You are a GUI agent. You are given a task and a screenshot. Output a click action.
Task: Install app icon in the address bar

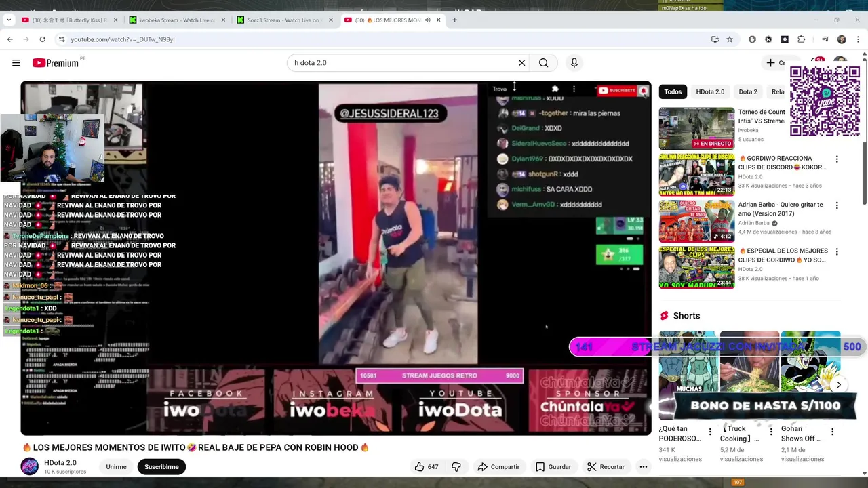tap(715, 39)
